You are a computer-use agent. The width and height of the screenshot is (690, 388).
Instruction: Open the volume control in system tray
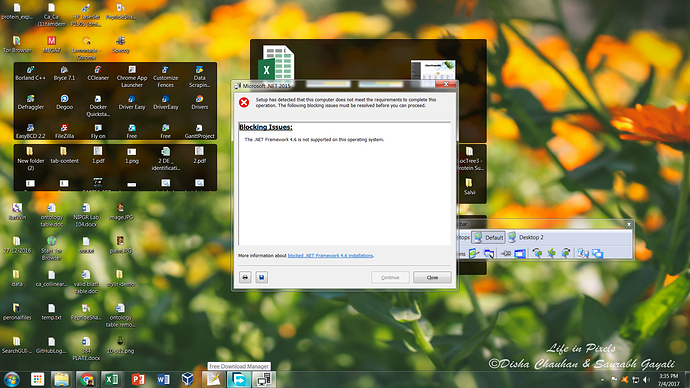click(x=646, y=380)
